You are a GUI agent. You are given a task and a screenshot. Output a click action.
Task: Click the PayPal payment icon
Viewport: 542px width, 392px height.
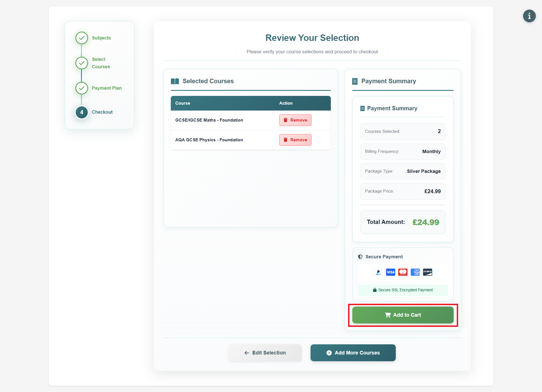coord(378,272)
